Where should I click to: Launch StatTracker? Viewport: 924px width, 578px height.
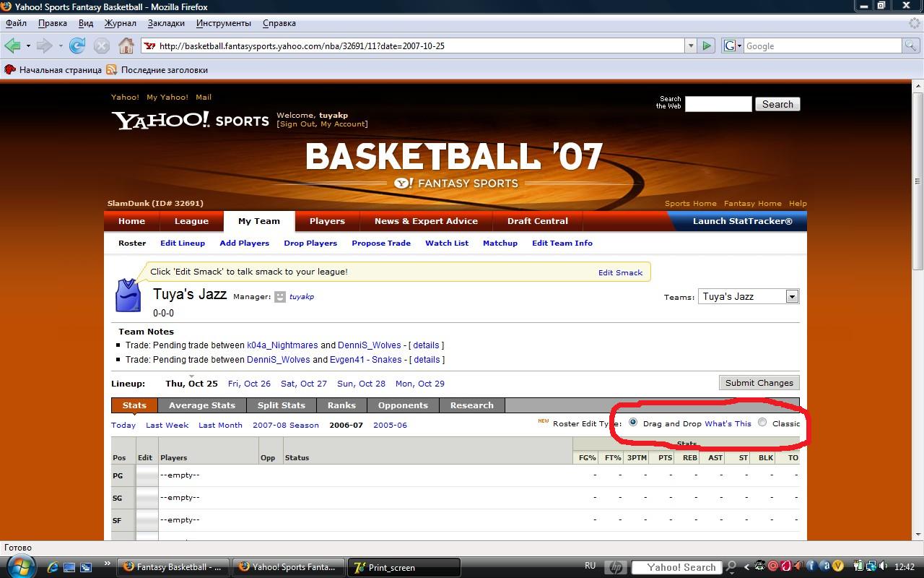pyautogui.click(x=742, y=221)
